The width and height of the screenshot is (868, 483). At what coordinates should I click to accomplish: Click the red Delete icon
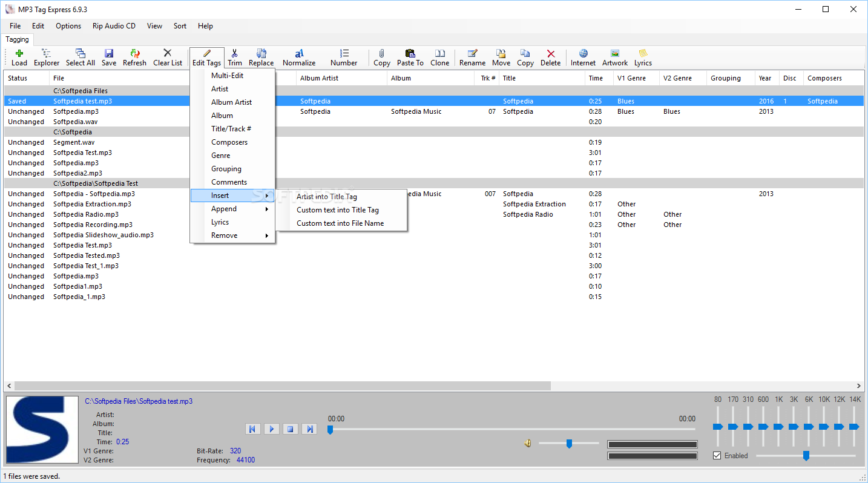click(550, 57)
